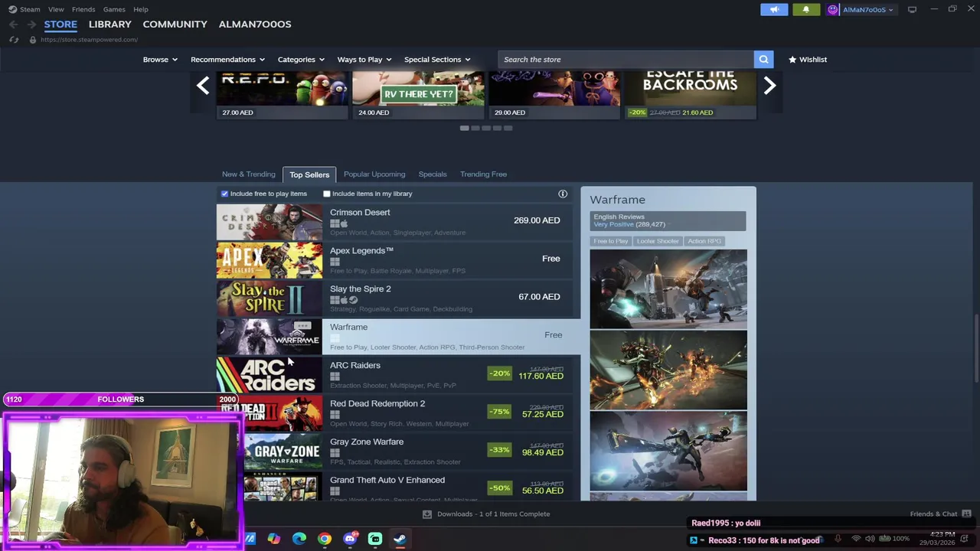Open the notifications bell
The height and width of the screenshot is (551, 980).
(x=805, y=9)
